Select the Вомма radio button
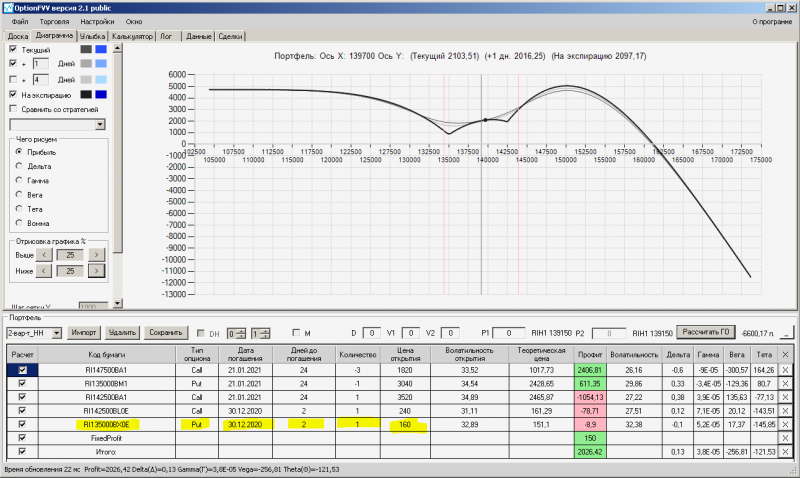Viewport: 800px width, 478px height. point(19,223)
